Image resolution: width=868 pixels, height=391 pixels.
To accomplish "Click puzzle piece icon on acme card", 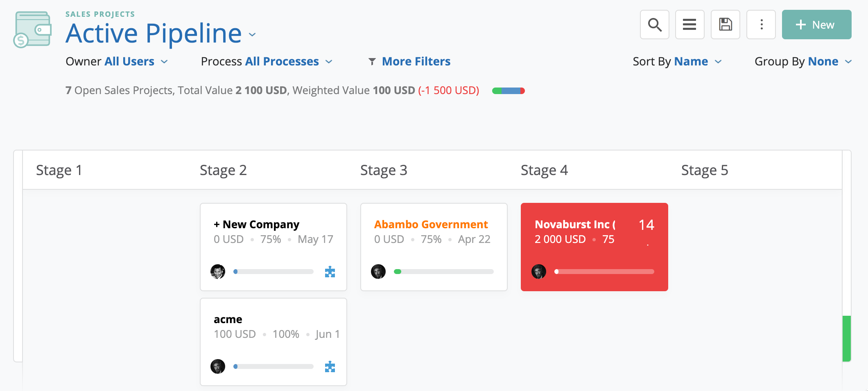I will pos(330,367).
